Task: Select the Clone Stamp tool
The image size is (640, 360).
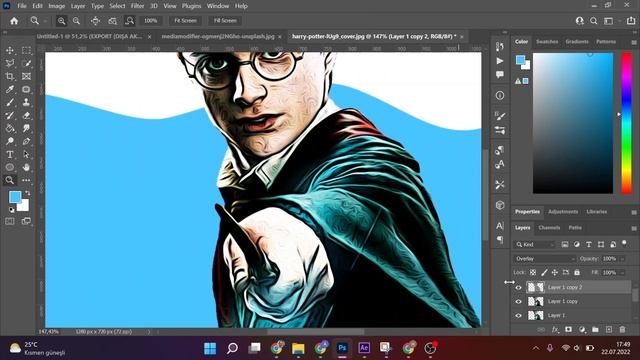Action: click(27, 102)
